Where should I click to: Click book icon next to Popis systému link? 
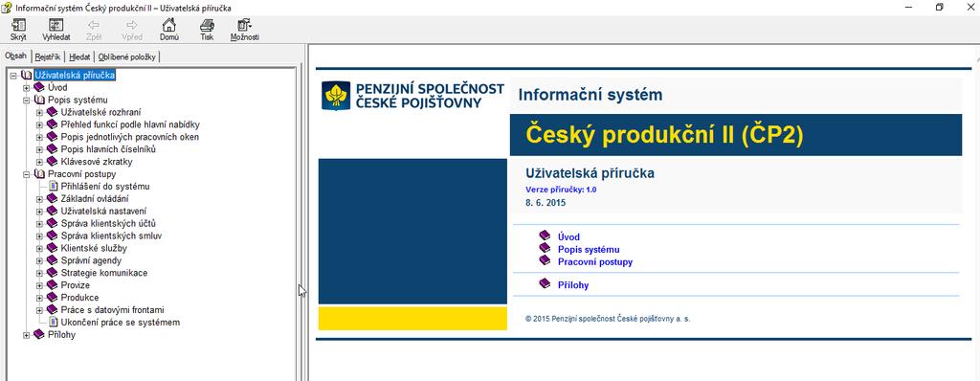(x=545, y=248)
